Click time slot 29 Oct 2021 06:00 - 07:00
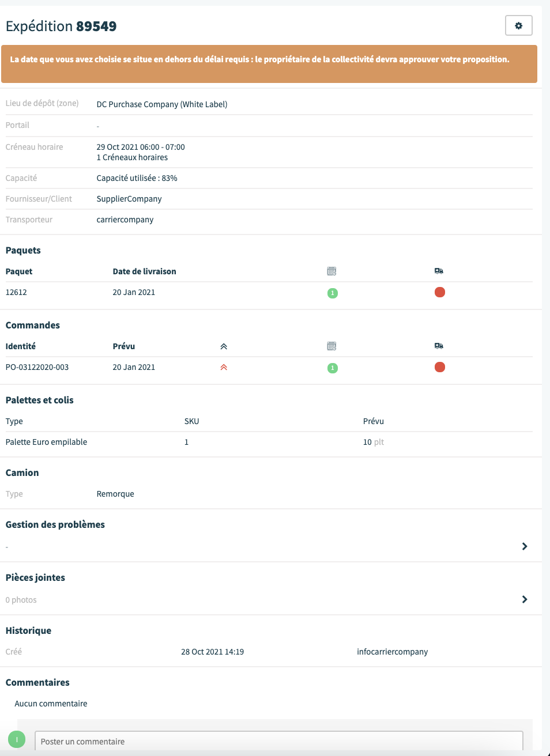550x756 pixels. [141, 147]
